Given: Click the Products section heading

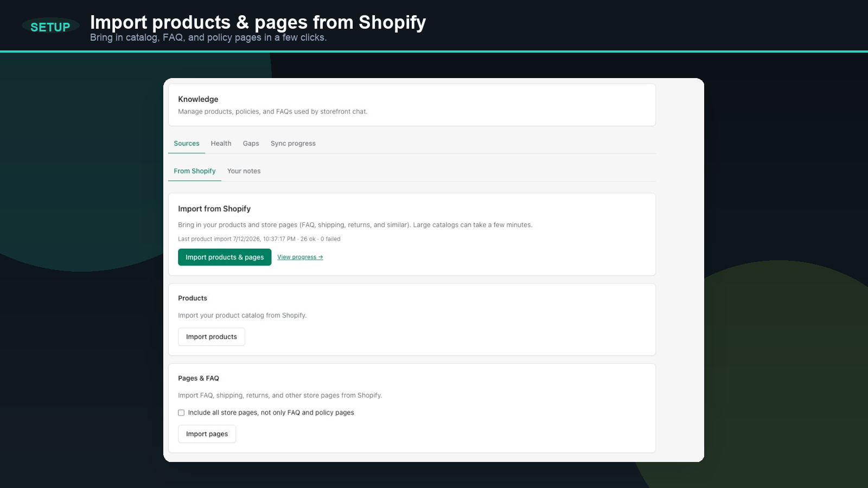Looking at the screenshot, I should tap(193, 298).
